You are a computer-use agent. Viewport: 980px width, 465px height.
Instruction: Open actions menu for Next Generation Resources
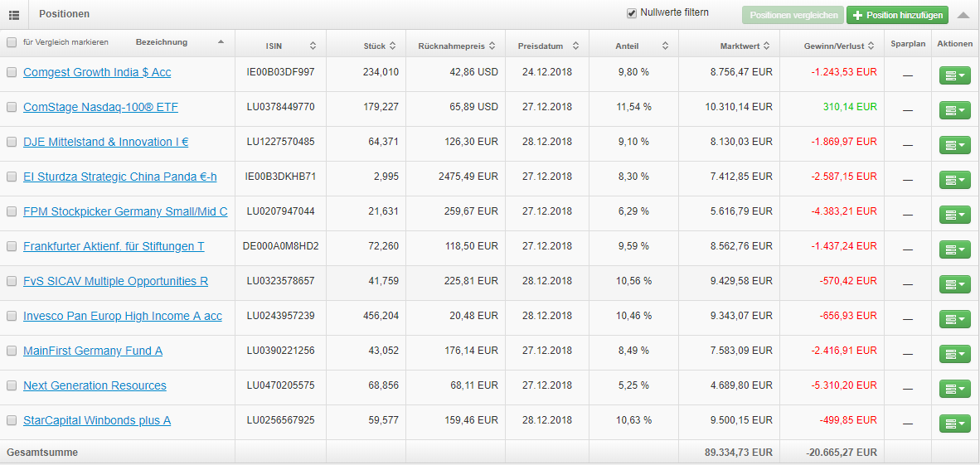point(955,389)
